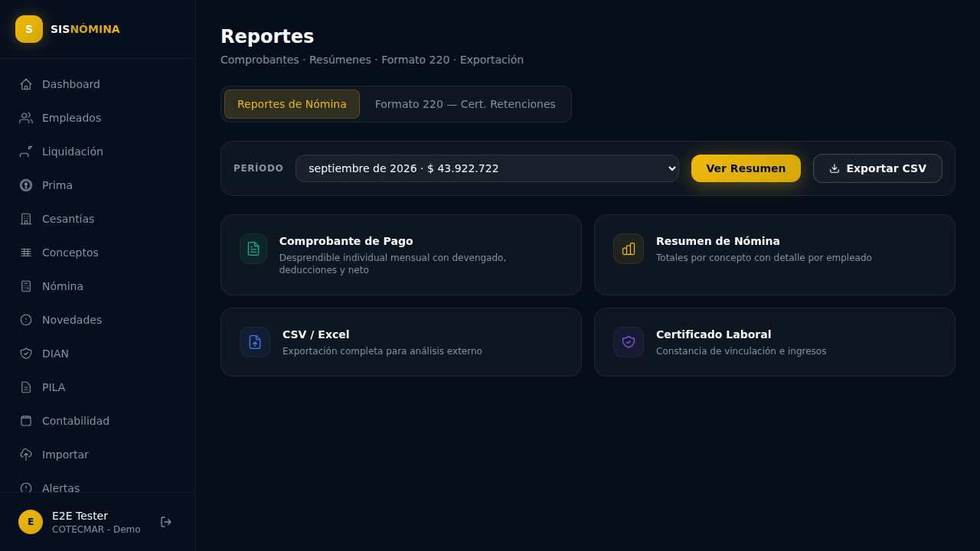Go to Empleados section
Screen dimensions: 980x551
coord(98,118)
